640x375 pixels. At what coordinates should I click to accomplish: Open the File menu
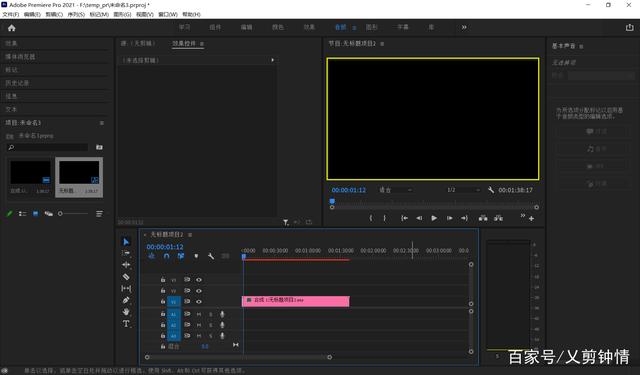[x=11, y=14]
